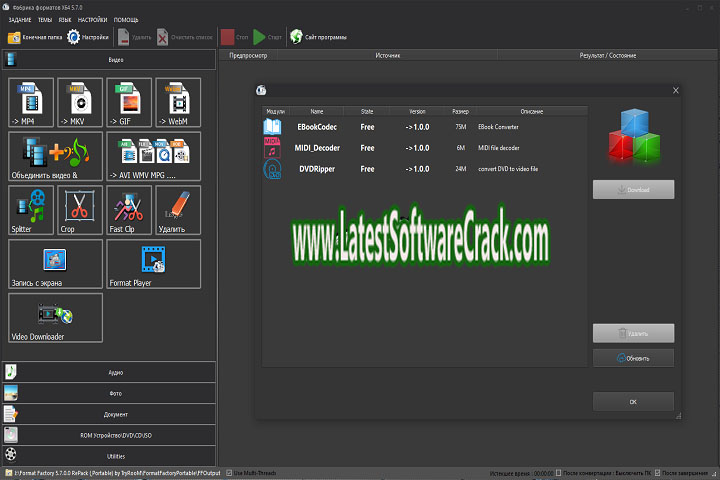Click the Модули column header
720x480 pixels.
[276, 111]
